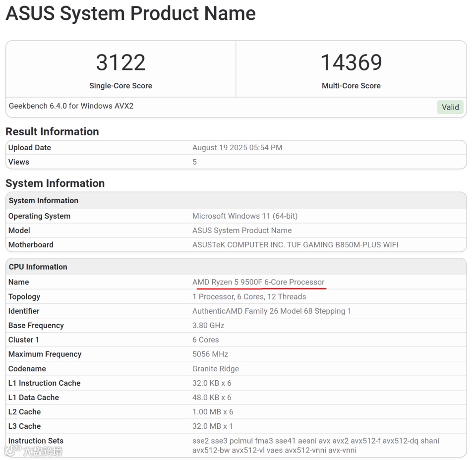Click the Microsoft Windows 11 (64-bit) value
476x460 pixels.
[245, 216]
